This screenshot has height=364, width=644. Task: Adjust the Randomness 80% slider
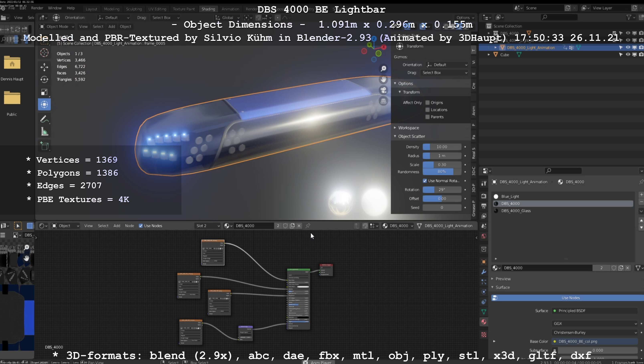[x=442, y=172]
